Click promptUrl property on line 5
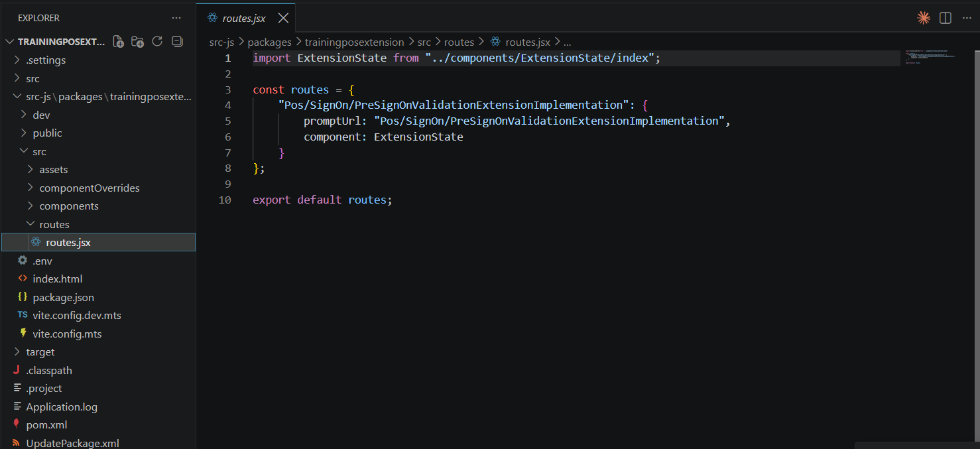This screenshot has width=980, height=449. pos(332,121)
